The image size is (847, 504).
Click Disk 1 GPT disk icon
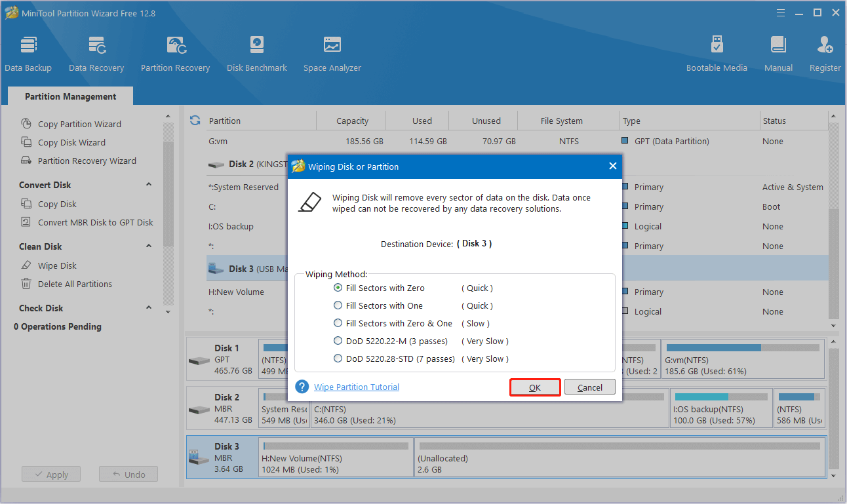point(199,361)
